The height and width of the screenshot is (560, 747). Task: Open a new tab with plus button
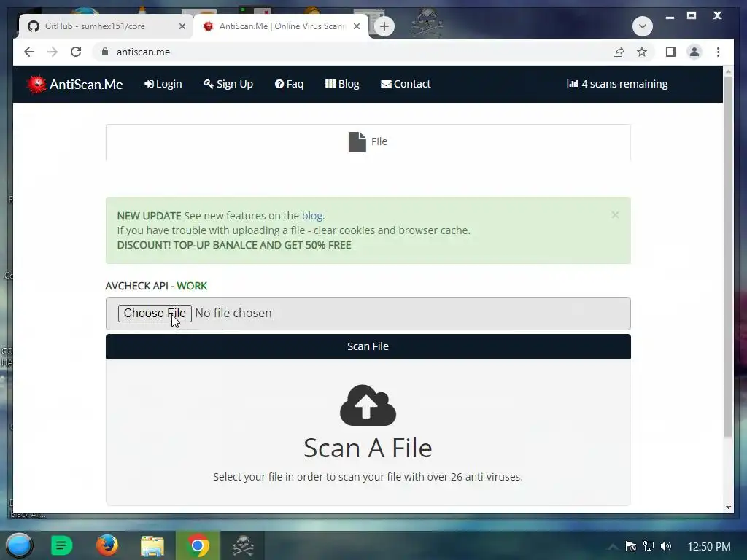384,26
